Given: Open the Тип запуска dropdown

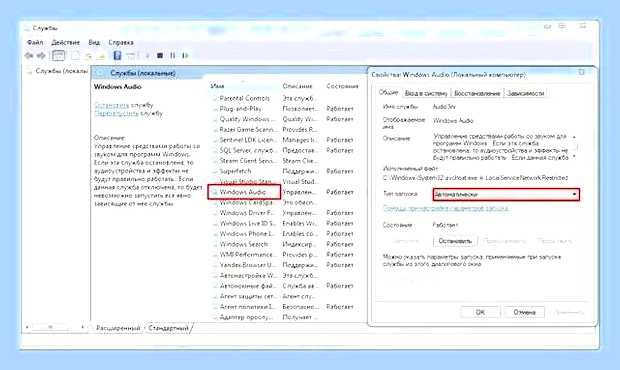Looking at the screenshot, I should click(506, 194).
